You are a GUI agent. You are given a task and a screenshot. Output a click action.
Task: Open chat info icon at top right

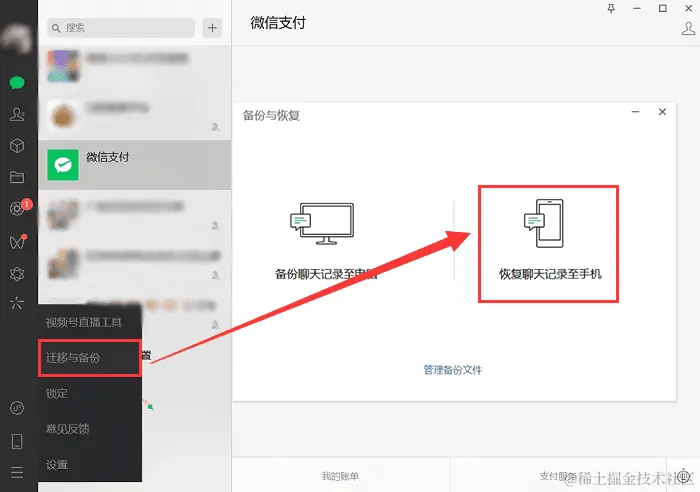688,29
